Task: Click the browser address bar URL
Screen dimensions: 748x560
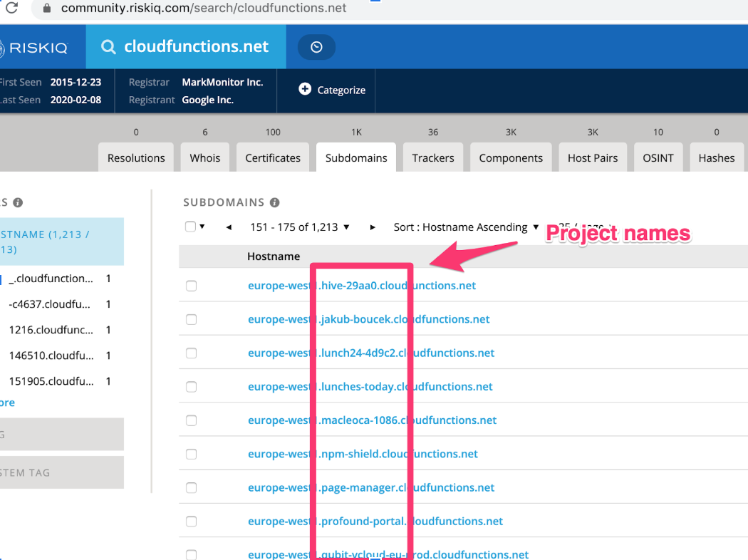Action: (x=204, y=8)
